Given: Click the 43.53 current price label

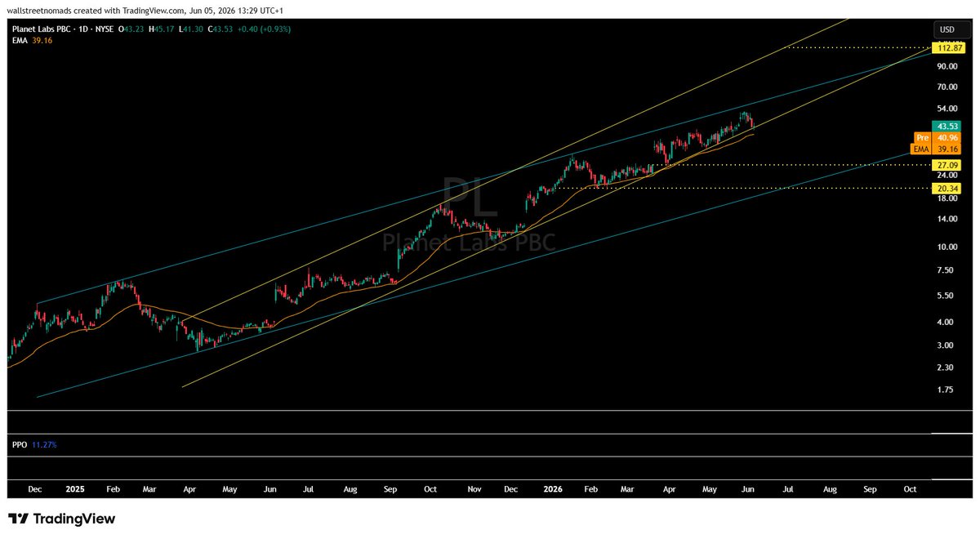Looking at the screenshot, I should coord(947,126).
